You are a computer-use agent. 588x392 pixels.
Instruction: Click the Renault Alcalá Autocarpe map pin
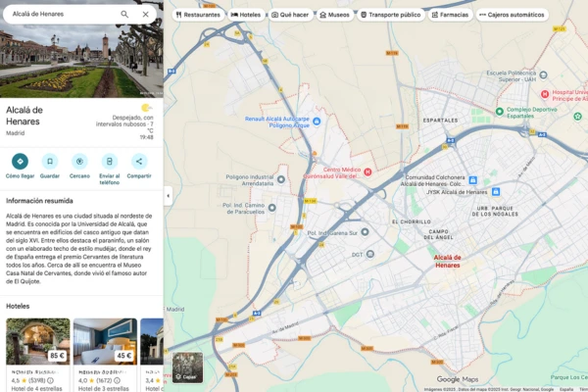317,122
